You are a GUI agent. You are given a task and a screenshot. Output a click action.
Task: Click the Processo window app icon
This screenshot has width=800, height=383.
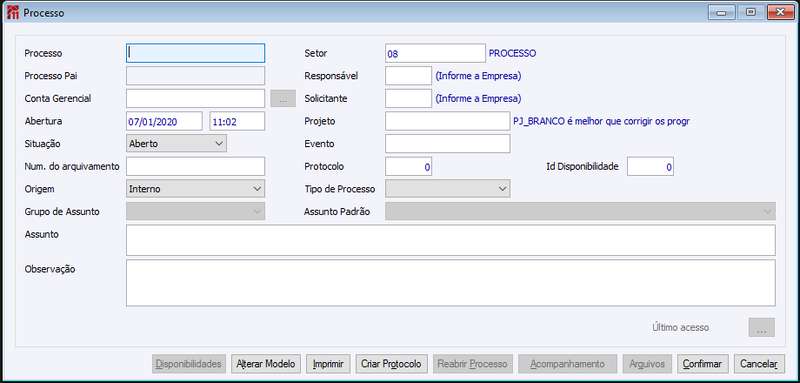14,13
